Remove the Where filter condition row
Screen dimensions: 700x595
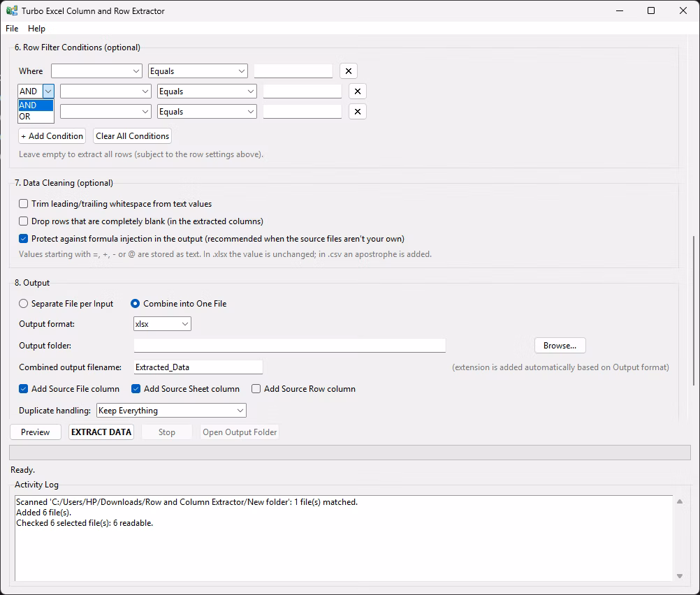coord(348,71)
